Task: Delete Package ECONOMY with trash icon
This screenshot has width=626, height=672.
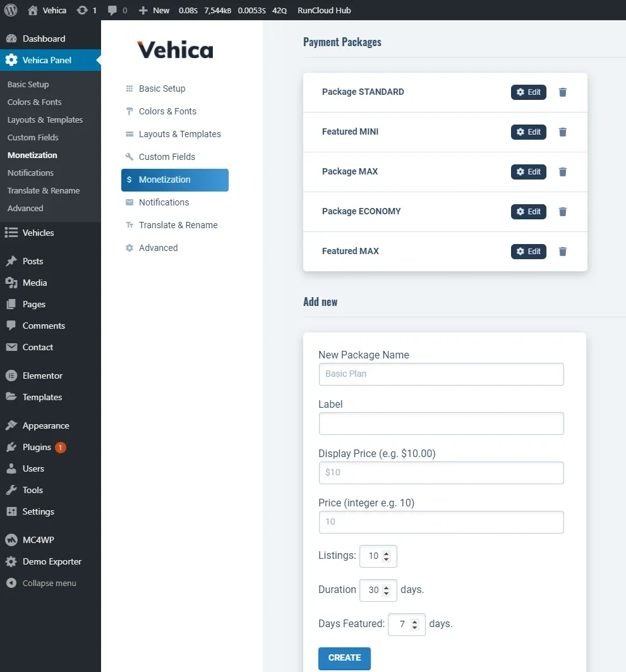Action: coord(563,212)
